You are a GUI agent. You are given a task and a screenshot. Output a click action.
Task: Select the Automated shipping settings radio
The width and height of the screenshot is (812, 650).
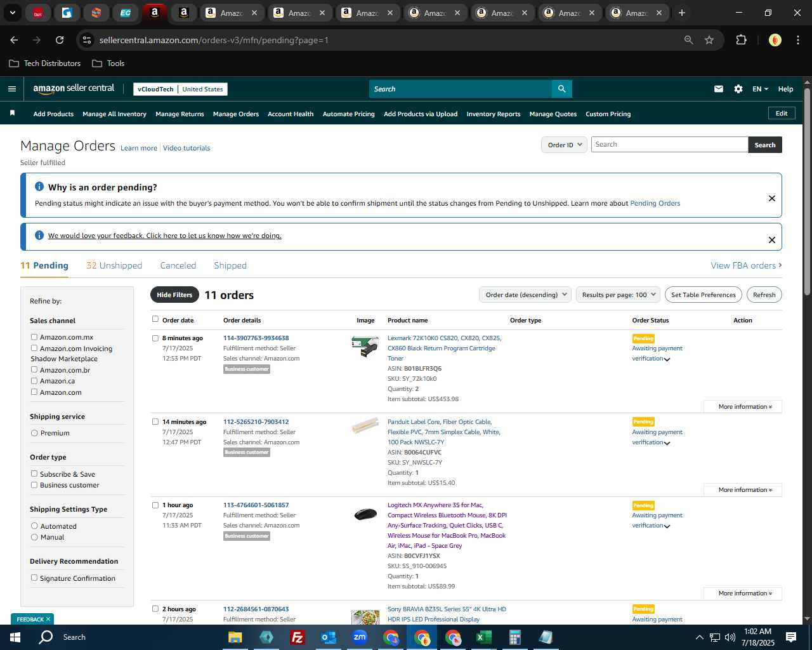[34, 526]
